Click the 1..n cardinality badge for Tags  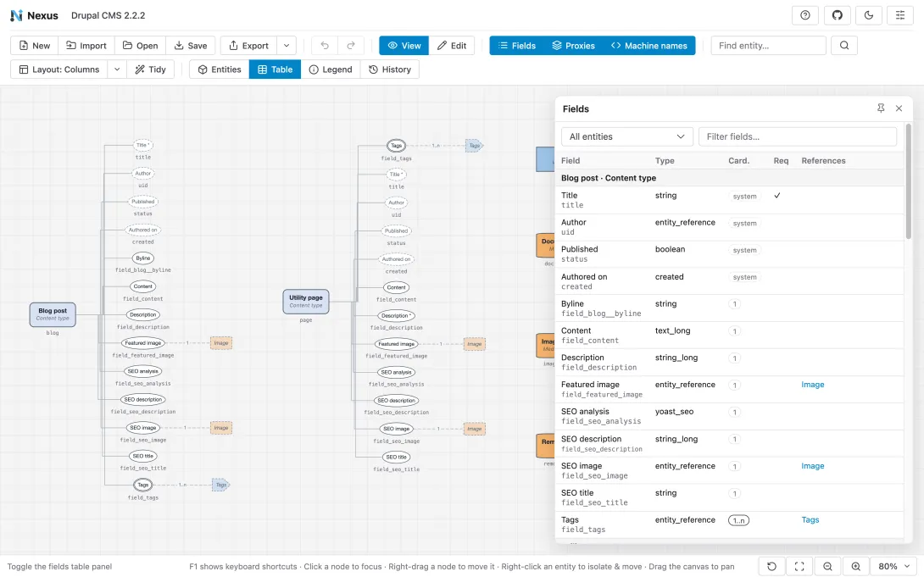coord(739,520)
